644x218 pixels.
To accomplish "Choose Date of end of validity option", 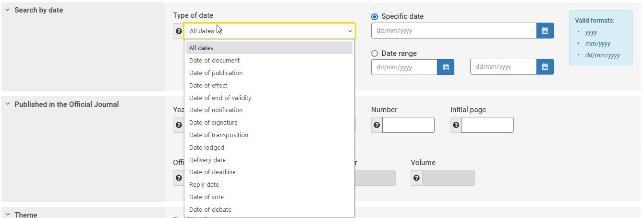I will (x=220, y=98).
